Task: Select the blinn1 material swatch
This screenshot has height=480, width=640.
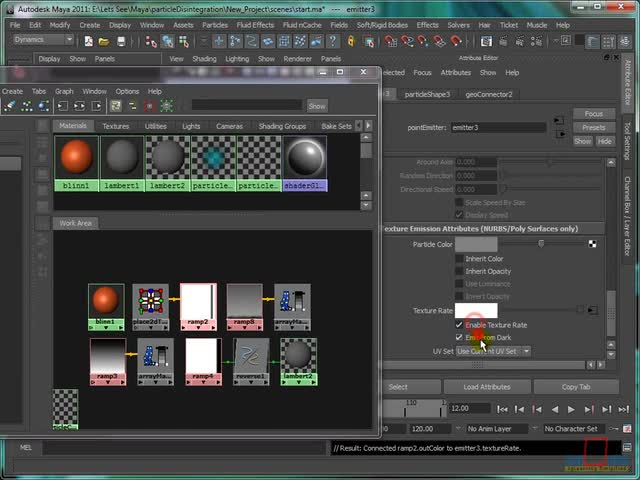Action: tap(77, 157)
